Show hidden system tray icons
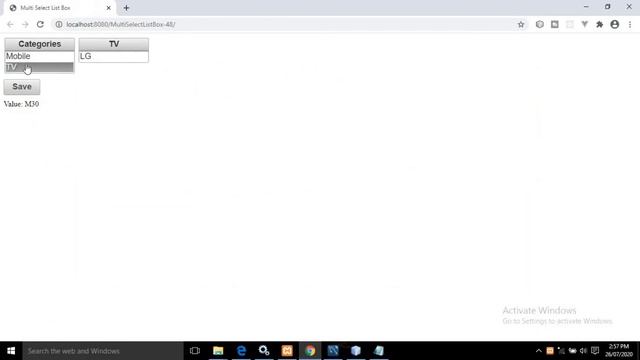Screen dimensions: 640x360 (539, 351)
